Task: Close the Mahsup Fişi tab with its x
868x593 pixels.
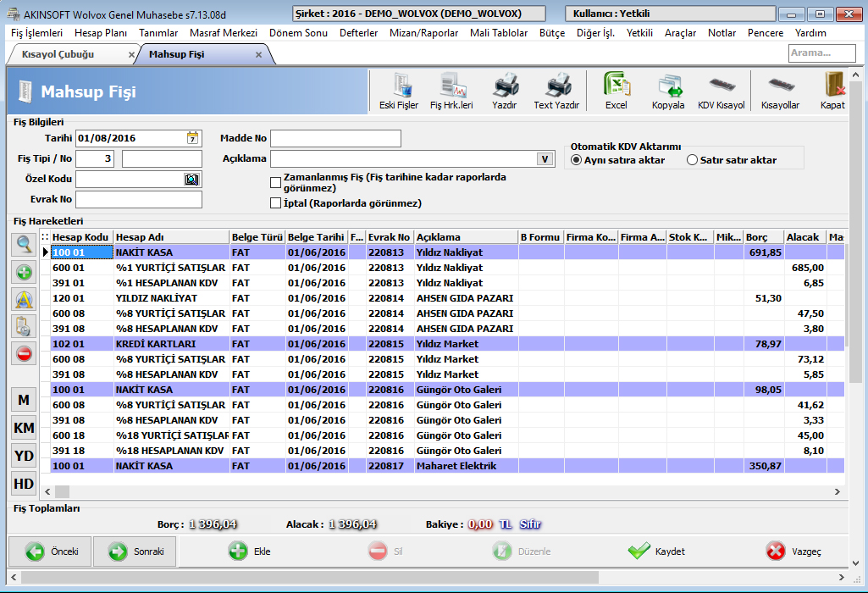Action: point(258,55)
